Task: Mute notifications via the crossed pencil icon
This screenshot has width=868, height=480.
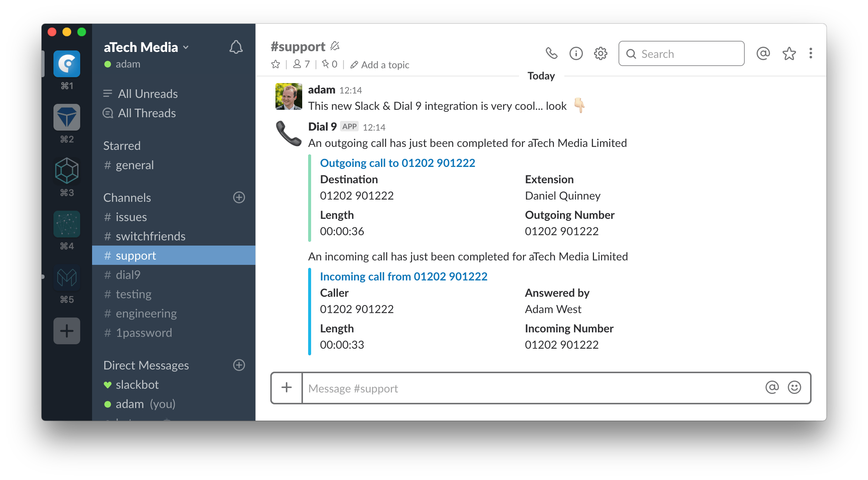Action: point(335,45)
